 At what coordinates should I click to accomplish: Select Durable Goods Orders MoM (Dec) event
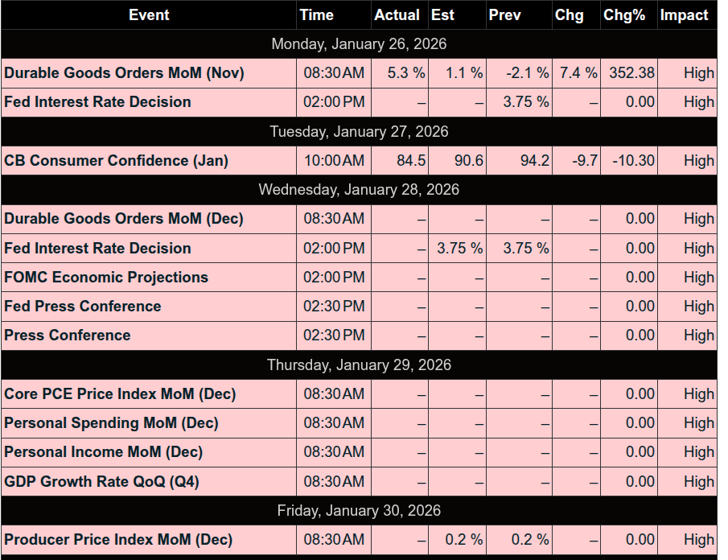point(124,219)
